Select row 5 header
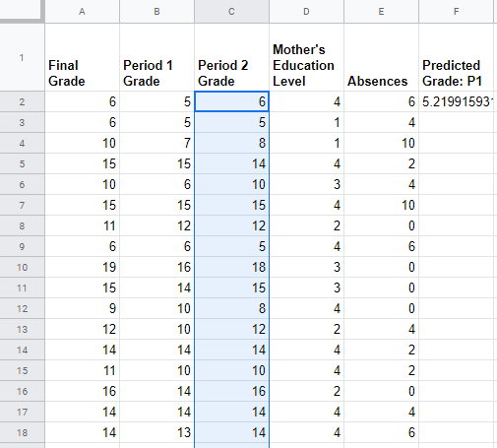This screenshot has height=448, width=497. (22, 163)
